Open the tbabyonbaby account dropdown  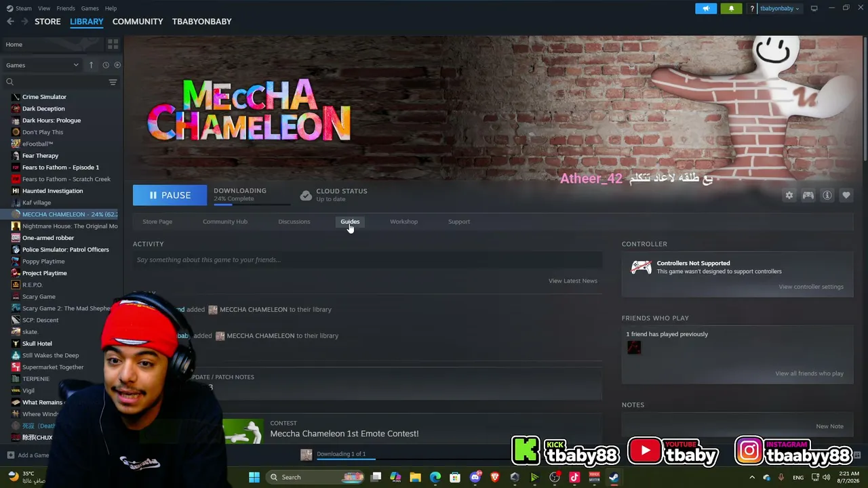tap(780, 8)
